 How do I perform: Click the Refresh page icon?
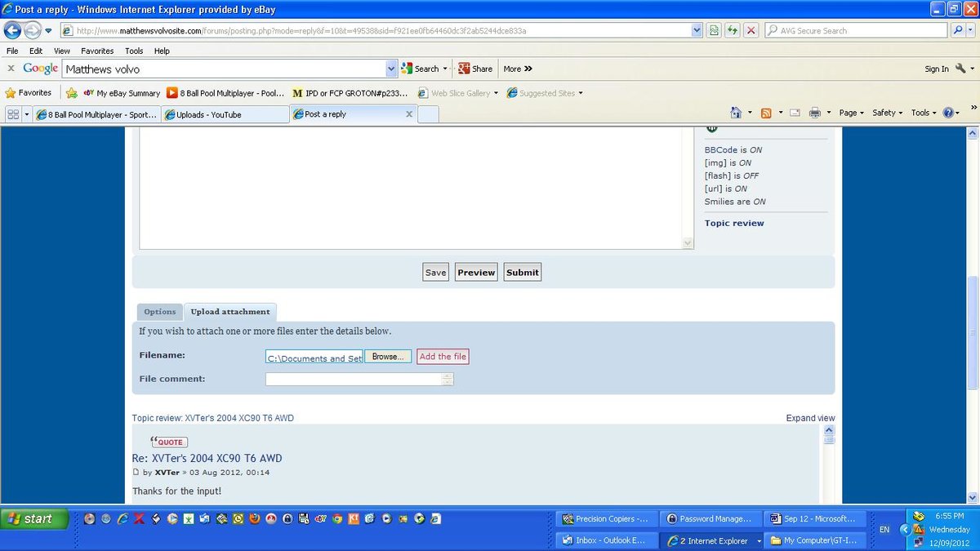(x=733, y=30)
